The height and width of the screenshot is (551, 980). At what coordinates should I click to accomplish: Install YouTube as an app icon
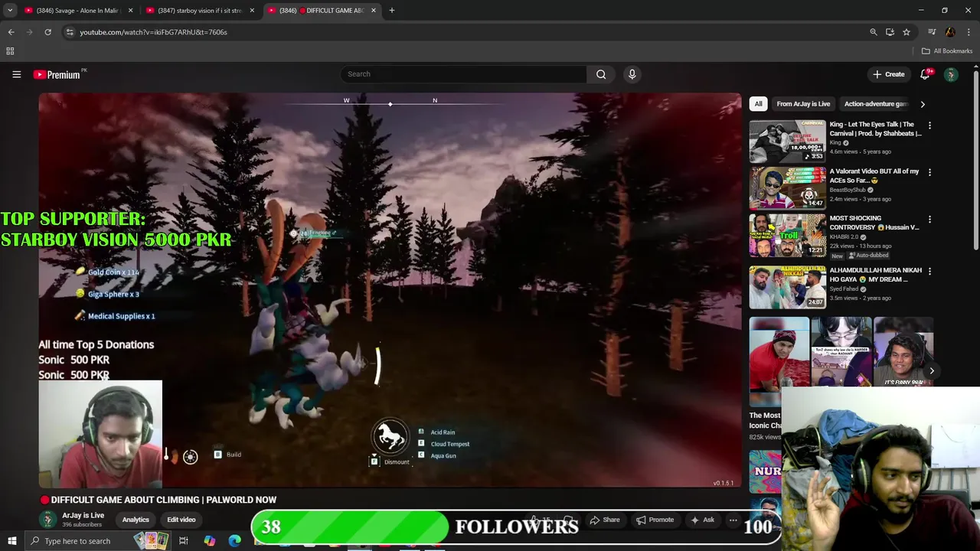coord(890,32)
